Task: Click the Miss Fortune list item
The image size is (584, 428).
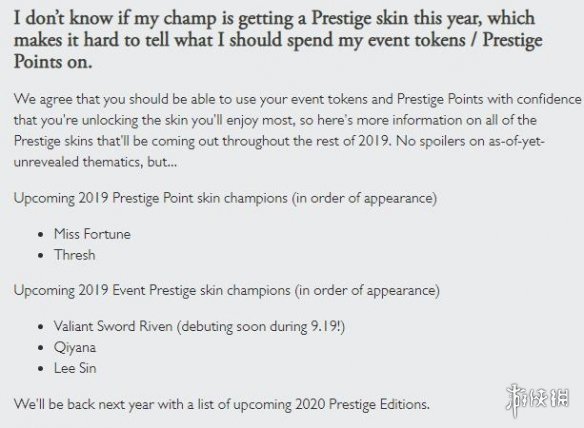Action: tap(92, 234)
